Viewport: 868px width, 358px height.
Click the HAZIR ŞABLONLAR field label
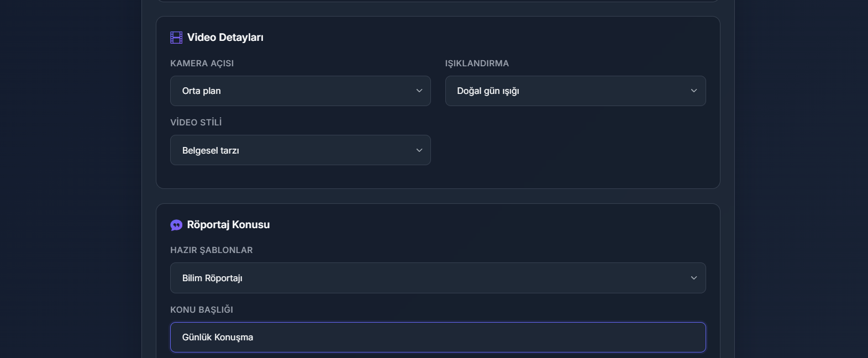click(x=212, y=250)
